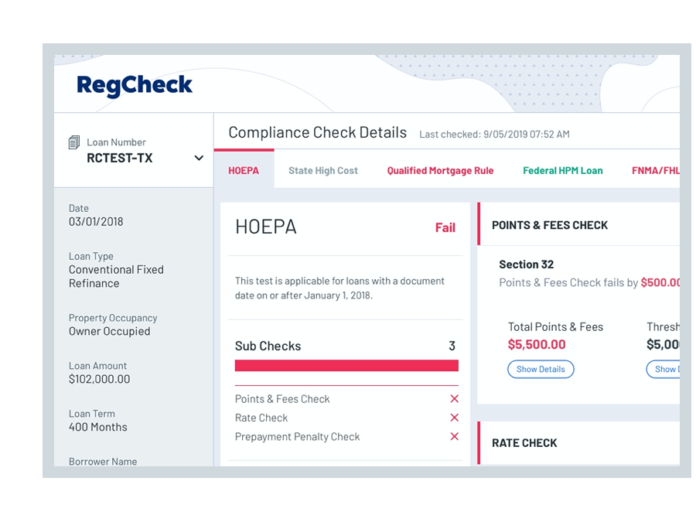The height and width of the screenshot is (522, 696).
Task: Switch to the HOEPA tab
Action: click(x=244, y=170)
